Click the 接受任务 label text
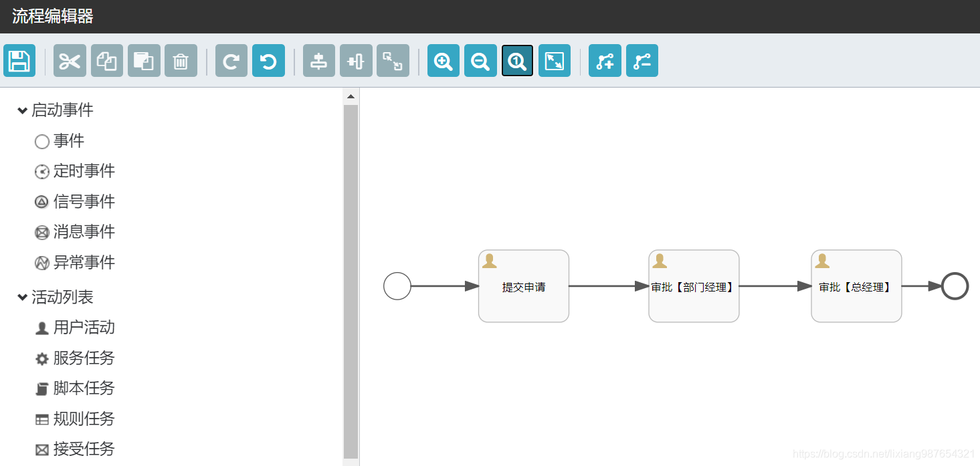The width and height of the screenshot is (980, 466). pyautogui.click(x=84, y=449)
